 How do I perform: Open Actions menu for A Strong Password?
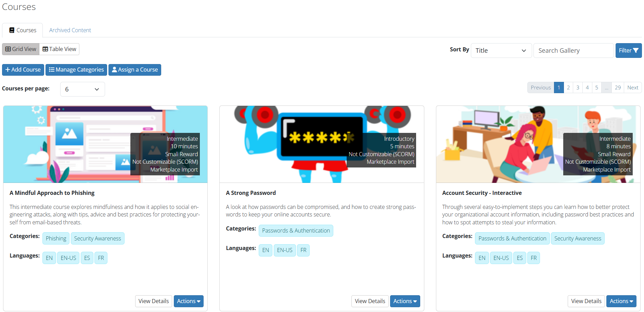405,301
